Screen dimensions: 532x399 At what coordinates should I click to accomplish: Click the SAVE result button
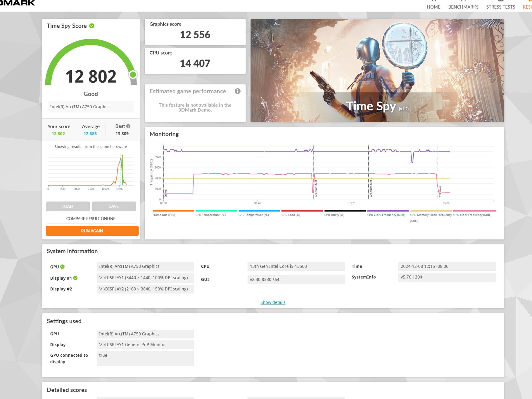coord(114,206)
